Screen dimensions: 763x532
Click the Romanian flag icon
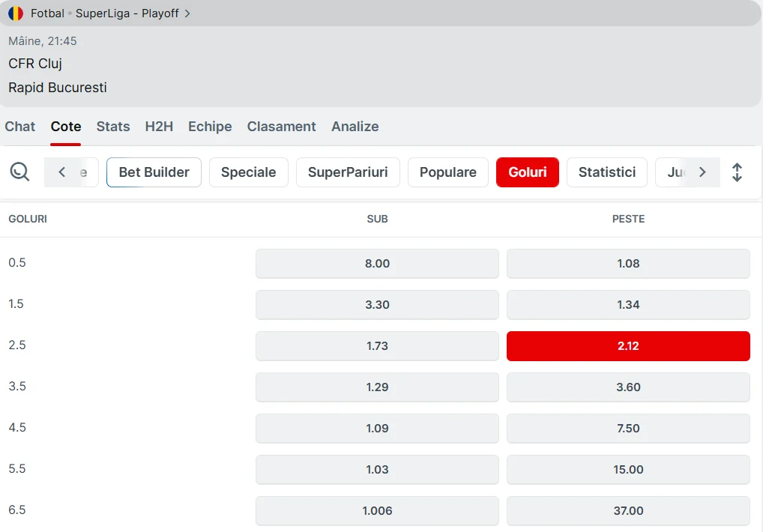(16, 13)
